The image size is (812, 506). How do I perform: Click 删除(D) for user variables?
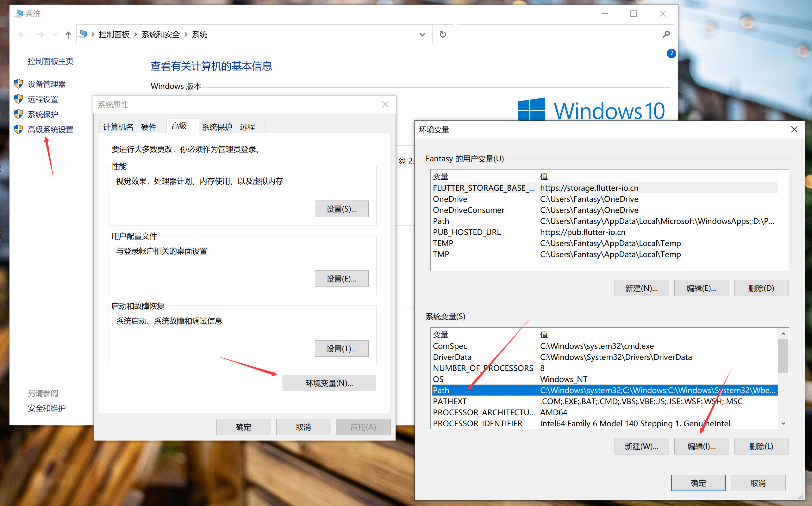coord(761,288)
